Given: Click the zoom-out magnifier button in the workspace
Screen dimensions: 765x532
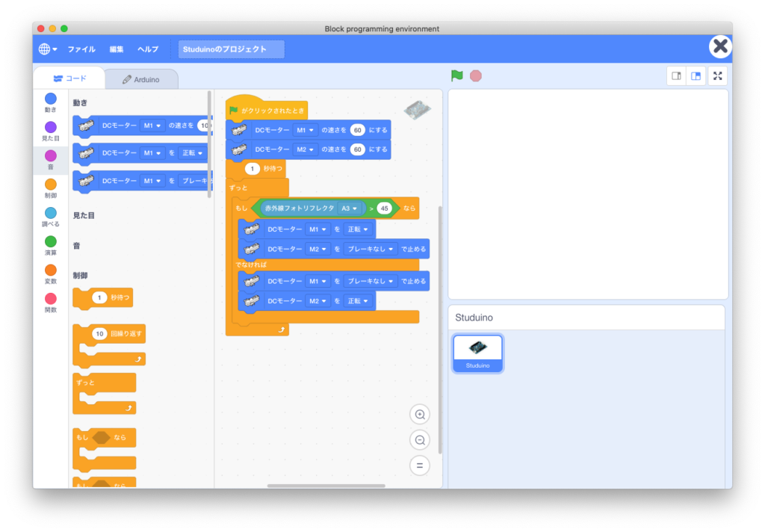Looking at the screenshot, I should click(419, 439).
